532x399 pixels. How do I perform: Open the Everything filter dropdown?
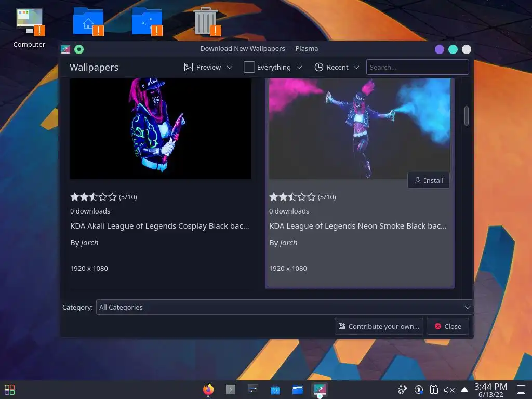(273, 67)
